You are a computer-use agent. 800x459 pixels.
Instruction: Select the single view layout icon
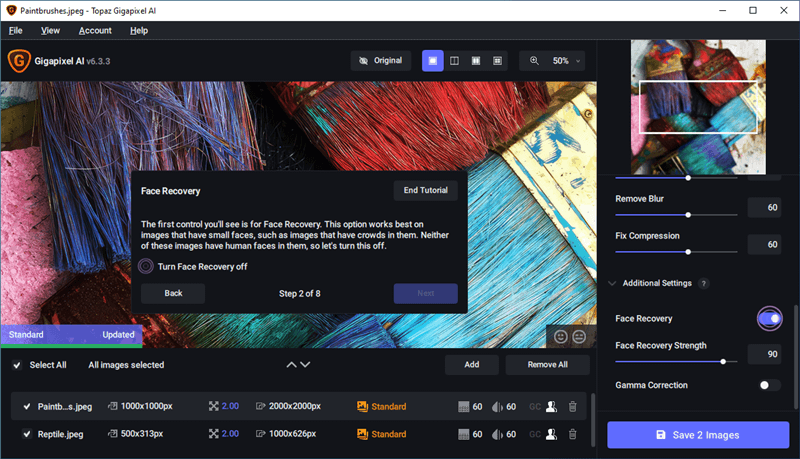pyautogui.click(x=433, y=61)
